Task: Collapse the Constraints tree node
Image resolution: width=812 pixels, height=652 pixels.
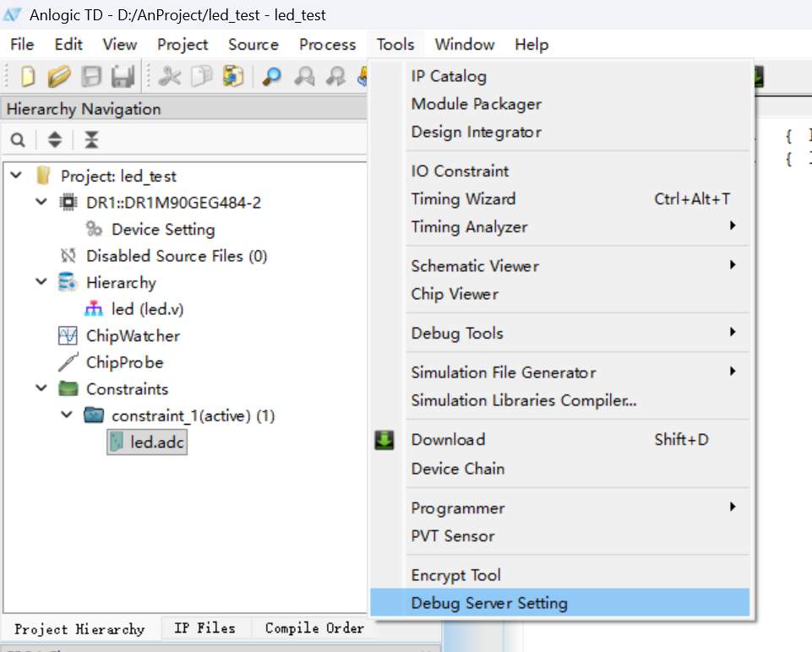Action: [41, 388]
